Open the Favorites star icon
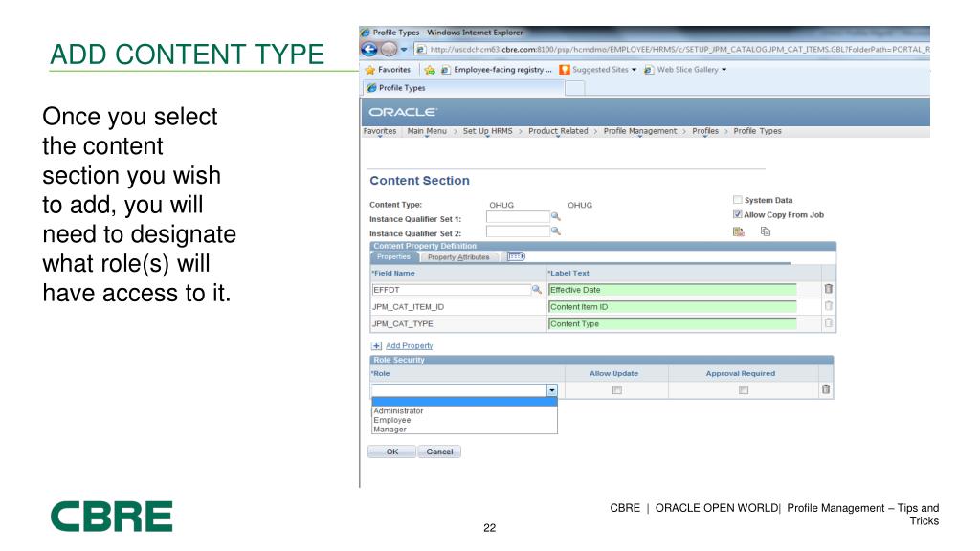Screen dimensions: 980x551 (x=370, y=70)
